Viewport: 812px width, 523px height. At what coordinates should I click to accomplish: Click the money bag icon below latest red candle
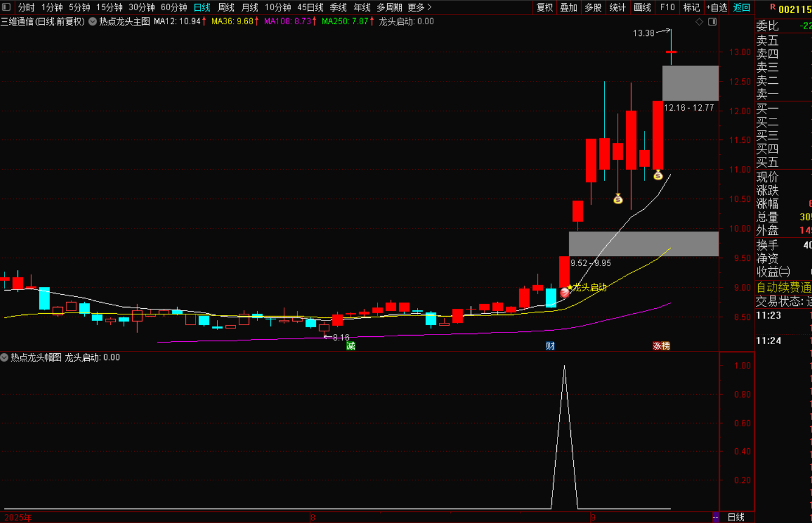[658, 175]
